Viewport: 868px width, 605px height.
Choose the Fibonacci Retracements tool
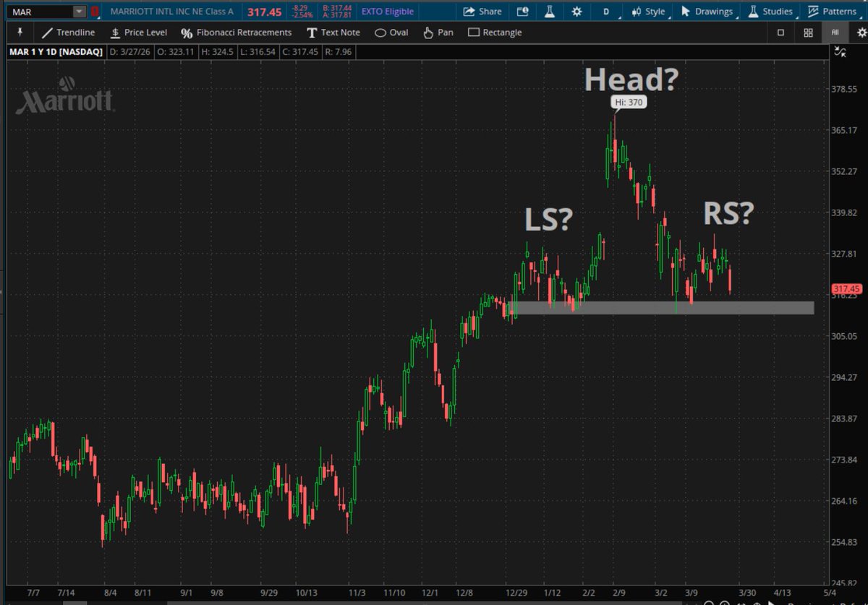tap(236, 33)
